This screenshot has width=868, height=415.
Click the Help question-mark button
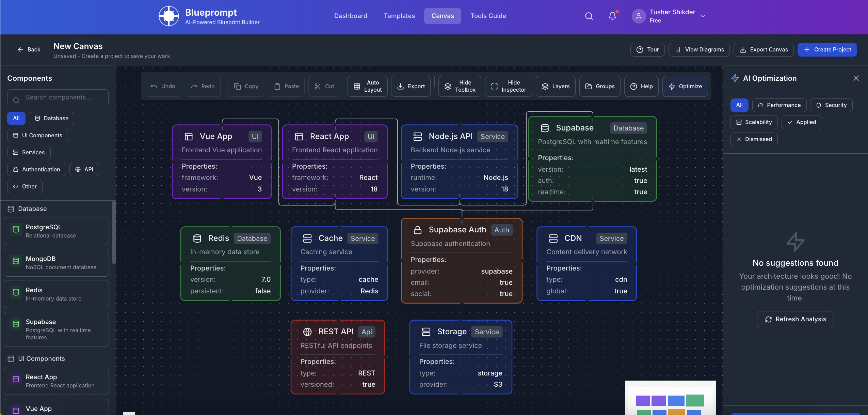[641, 86]
